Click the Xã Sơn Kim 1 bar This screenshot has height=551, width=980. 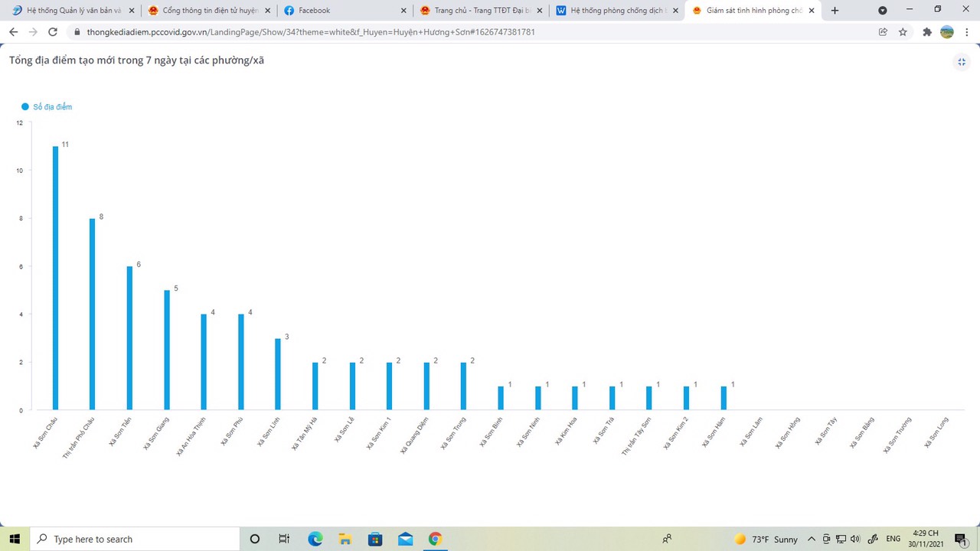(389, 386)
